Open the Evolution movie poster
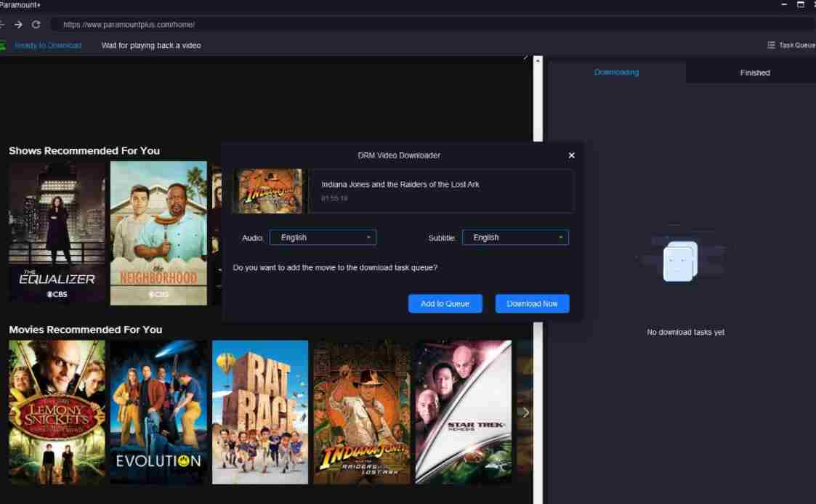816x504 pixels. [x=158, y=412]
